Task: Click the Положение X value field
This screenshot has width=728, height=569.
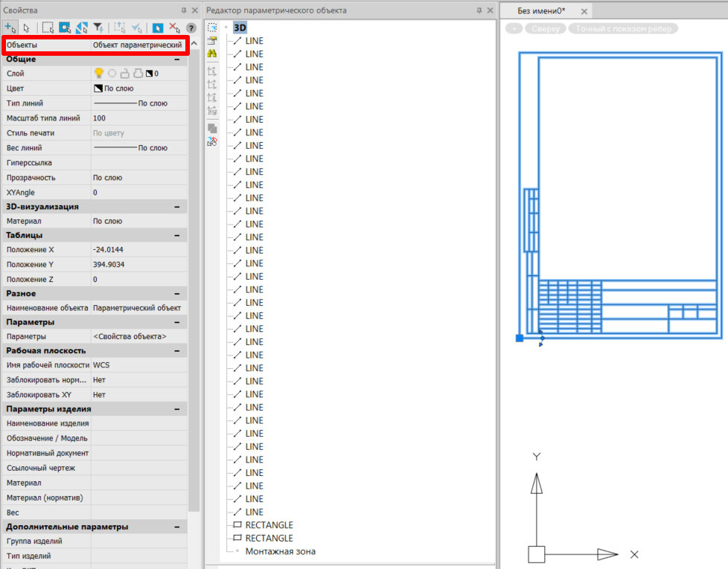Action: (138, 250)
